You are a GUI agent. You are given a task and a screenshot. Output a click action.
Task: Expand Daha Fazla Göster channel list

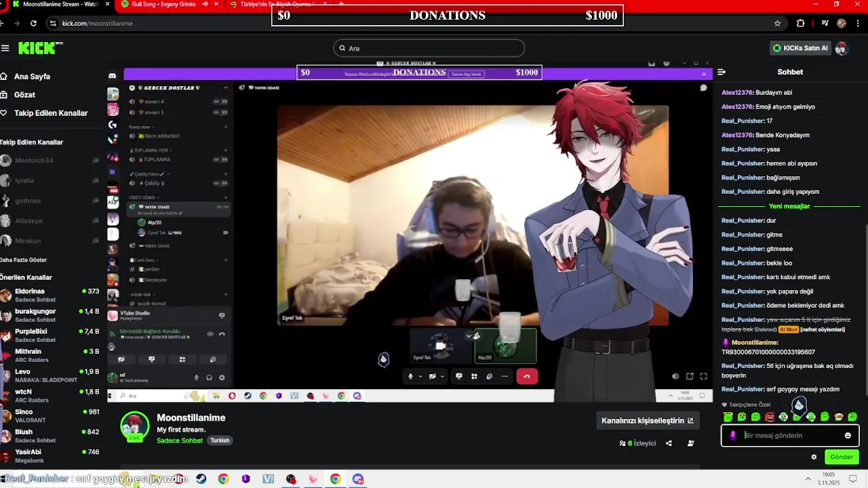[x=24, y=260]
